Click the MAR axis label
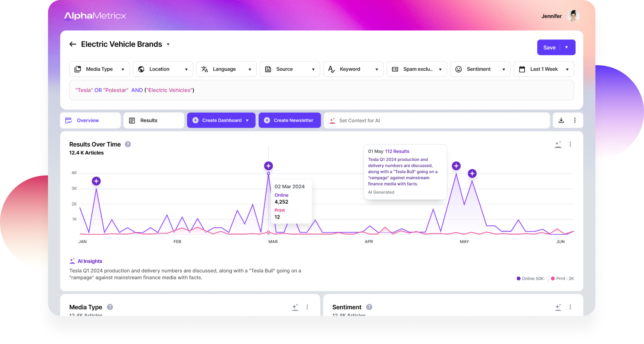This screenshot has height=344, width=644. tap(273, 242)
